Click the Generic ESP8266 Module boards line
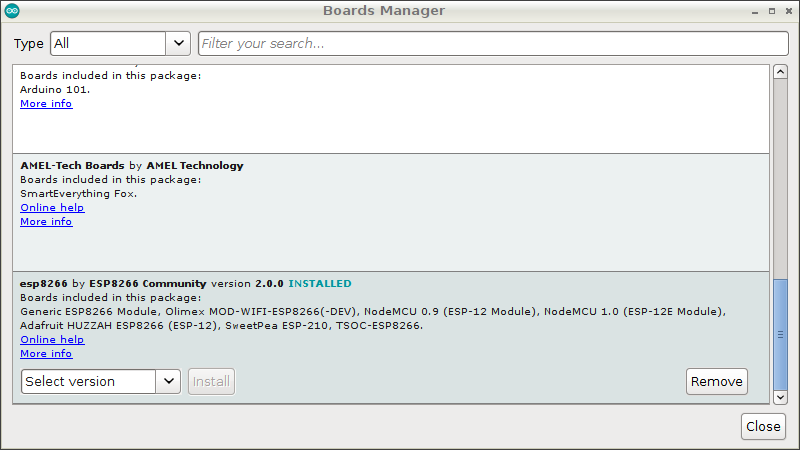The image size is (800, 450). point(373,312)
